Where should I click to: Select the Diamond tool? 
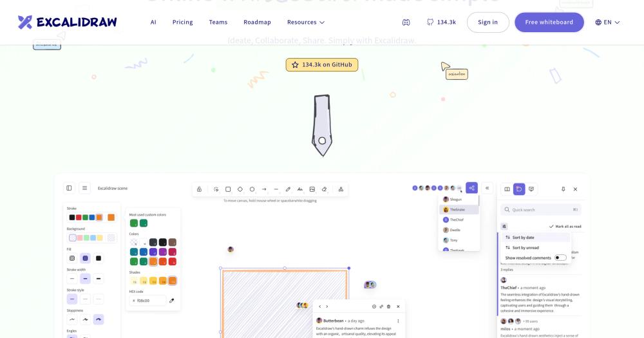(x=240, y=189)
